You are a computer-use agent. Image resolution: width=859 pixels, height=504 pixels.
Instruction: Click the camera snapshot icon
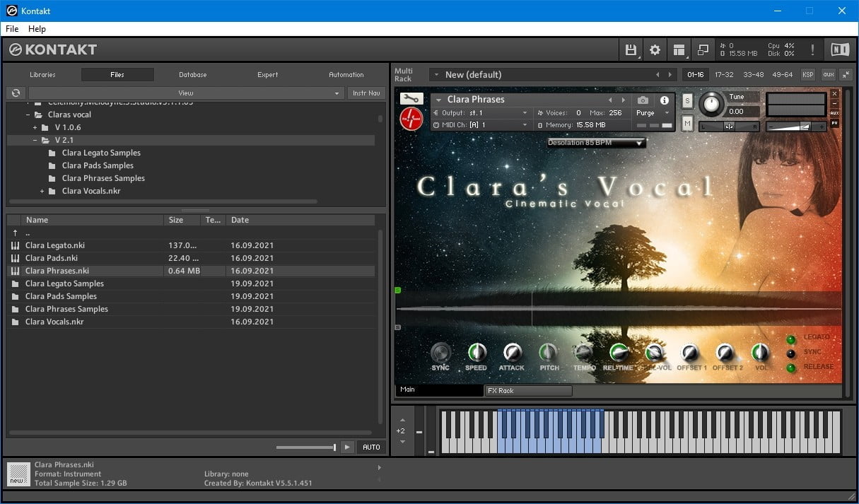pos(643,100)
